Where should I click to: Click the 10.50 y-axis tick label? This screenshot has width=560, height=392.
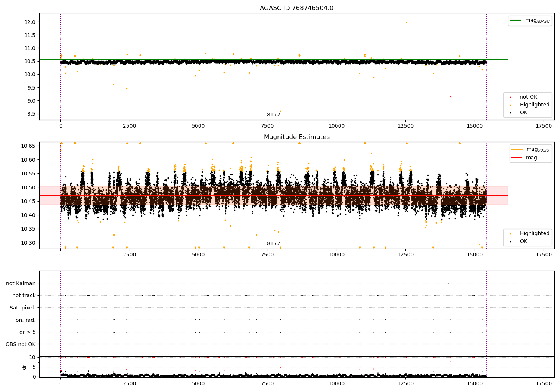[x=28, y=187]
